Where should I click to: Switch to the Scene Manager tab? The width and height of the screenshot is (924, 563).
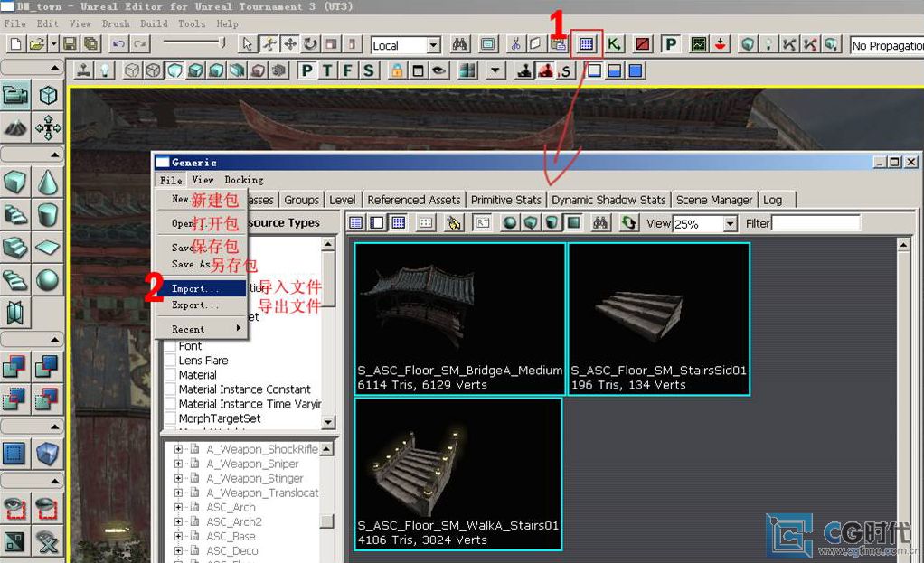[714, 201]
